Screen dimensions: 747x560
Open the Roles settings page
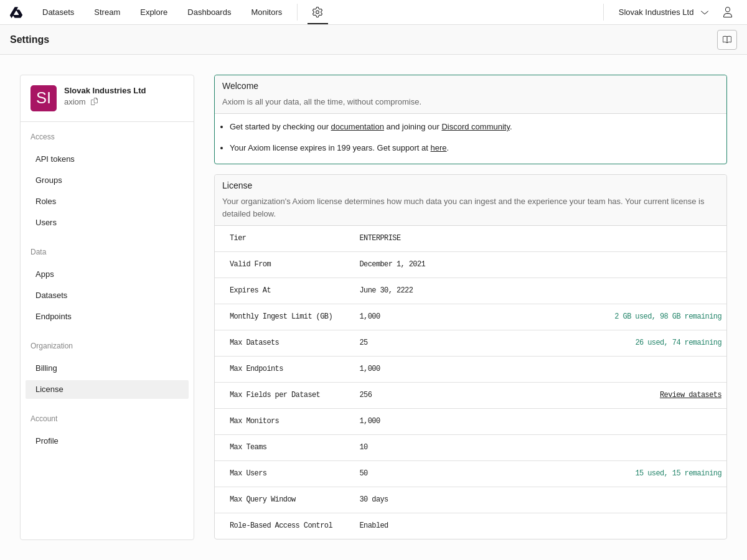point(45,202)
